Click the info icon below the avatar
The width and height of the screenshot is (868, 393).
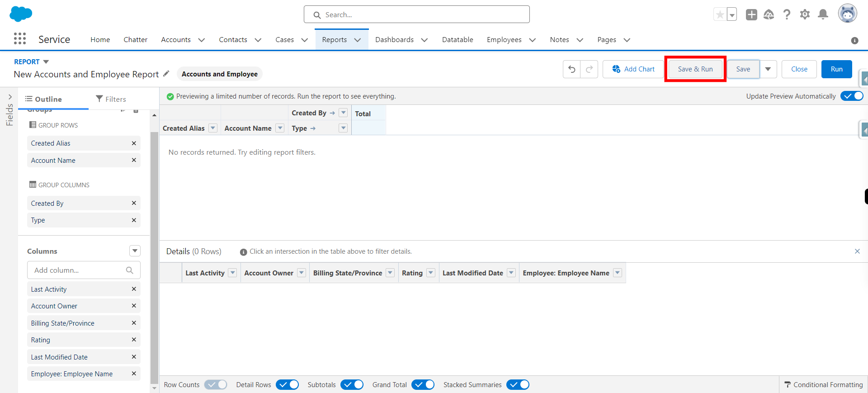854,40
